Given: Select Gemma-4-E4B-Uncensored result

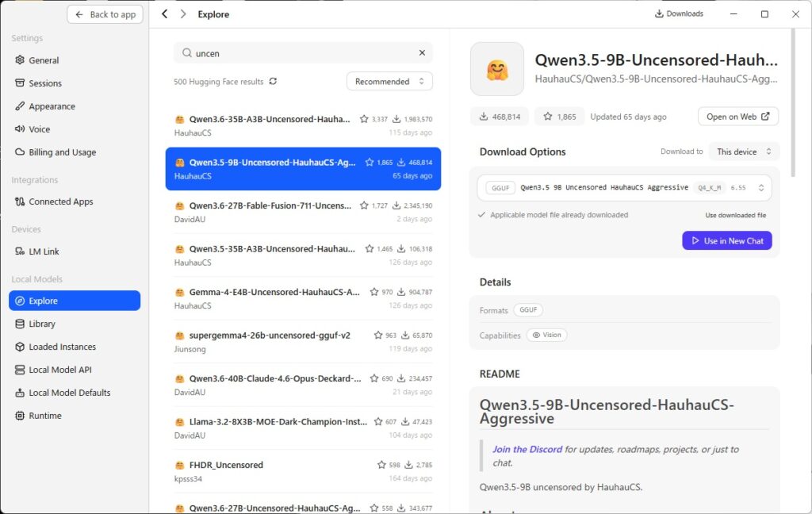Looking at the screenshot, I should [303, 298].
